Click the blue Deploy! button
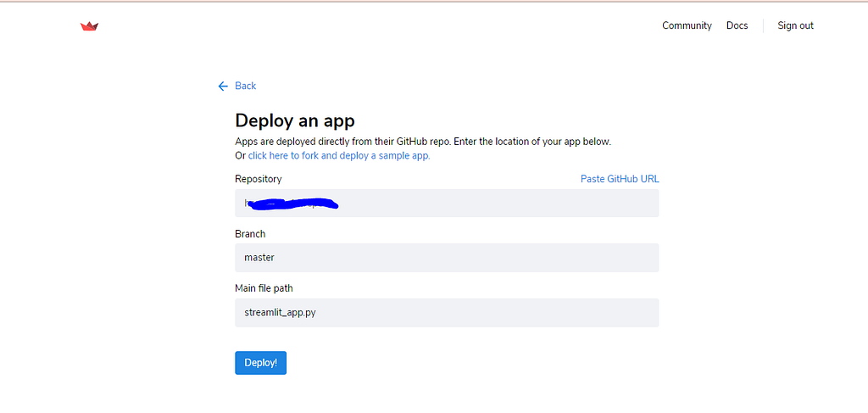Viewport: 868px width, 413px height. 261,363
